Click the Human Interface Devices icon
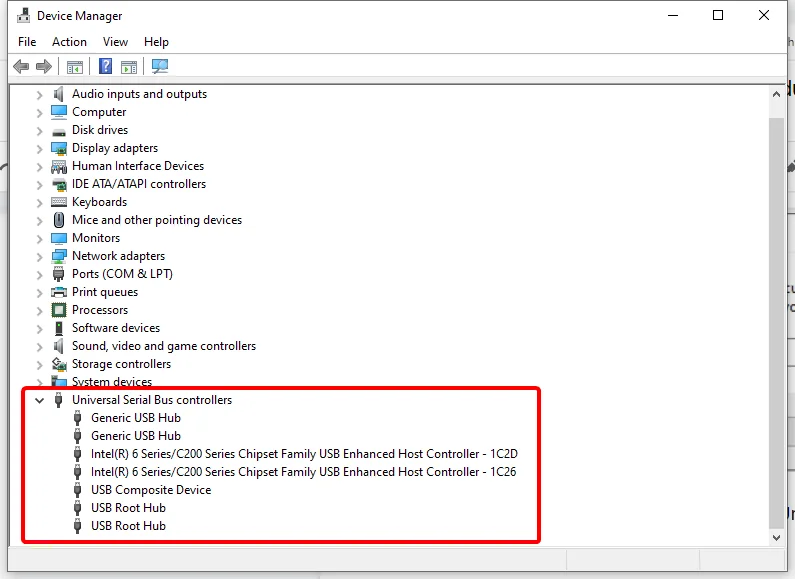The height and width of the screenshot is (579, 795). (x=59, y=166)
